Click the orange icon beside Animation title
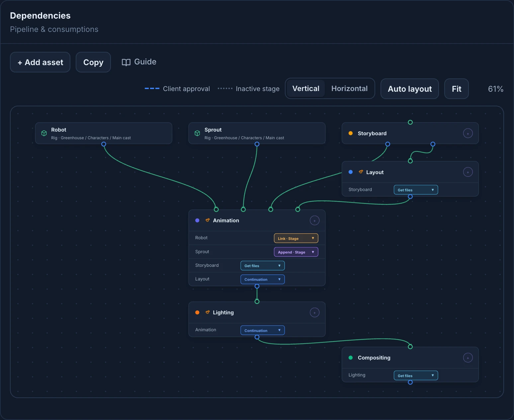The height and width of the screenshot is (420, 514). tap(208, 220)
